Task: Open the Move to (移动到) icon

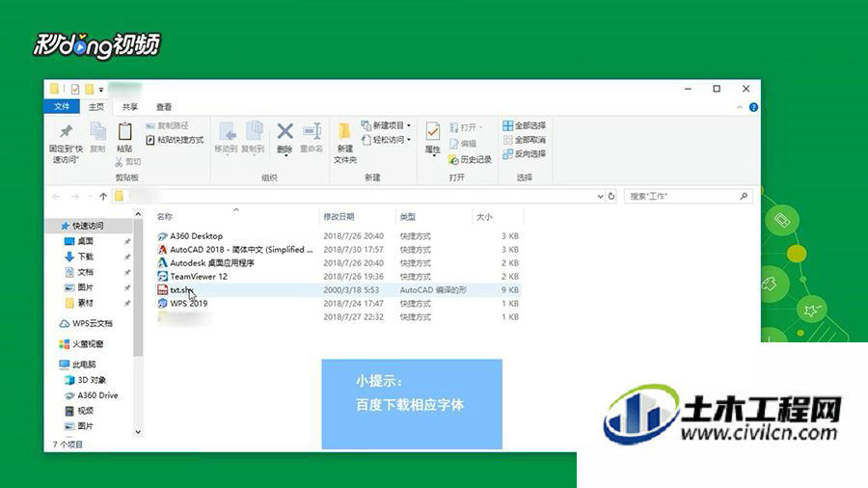Action: pyautogui.click(x=226, y=133)
